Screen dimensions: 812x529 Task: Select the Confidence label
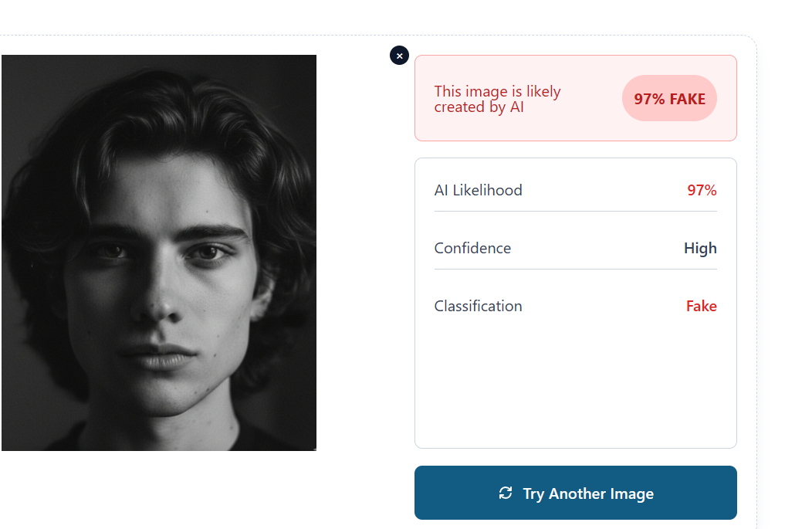point(472,248)
